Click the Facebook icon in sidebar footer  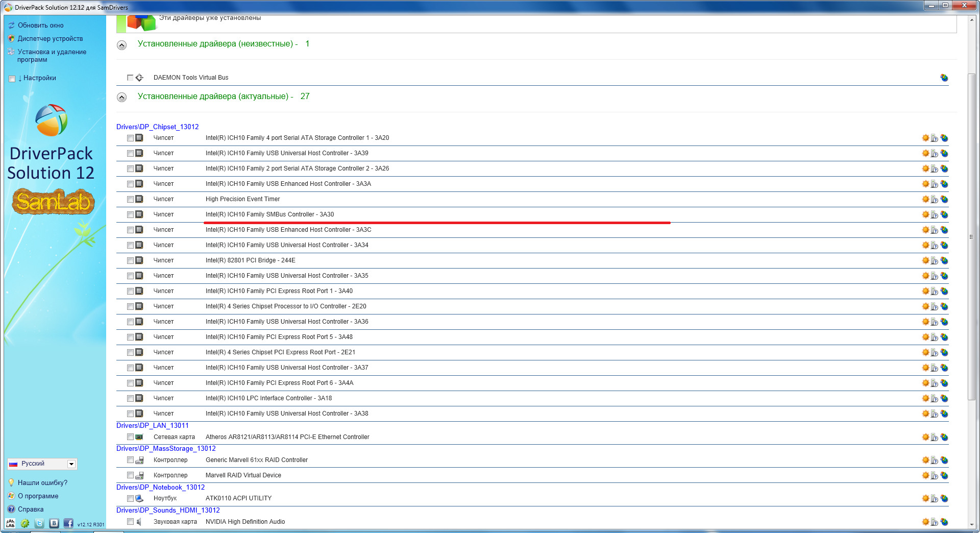coord(68,523)
